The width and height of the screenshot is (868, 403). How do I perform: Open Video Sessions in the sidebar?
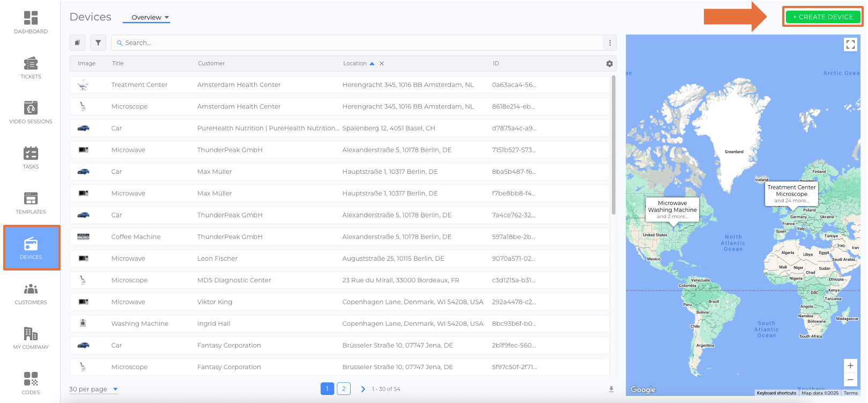[x=31, y=112]
